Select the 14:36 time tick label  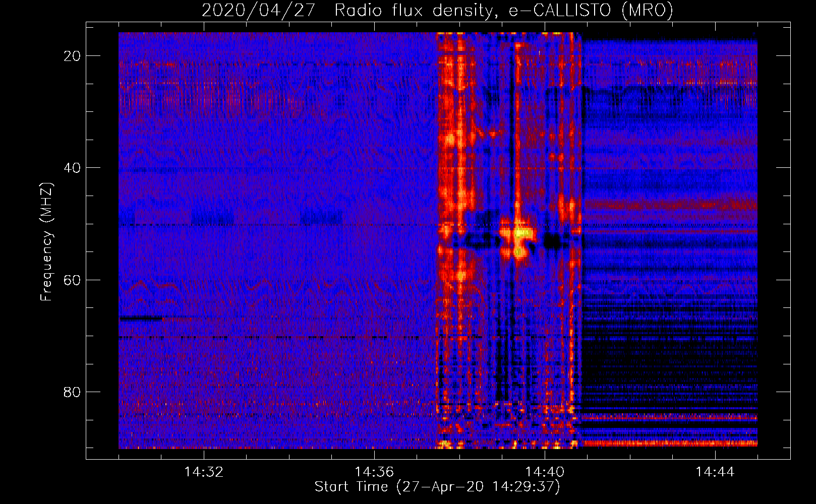(x=374, y=472)
